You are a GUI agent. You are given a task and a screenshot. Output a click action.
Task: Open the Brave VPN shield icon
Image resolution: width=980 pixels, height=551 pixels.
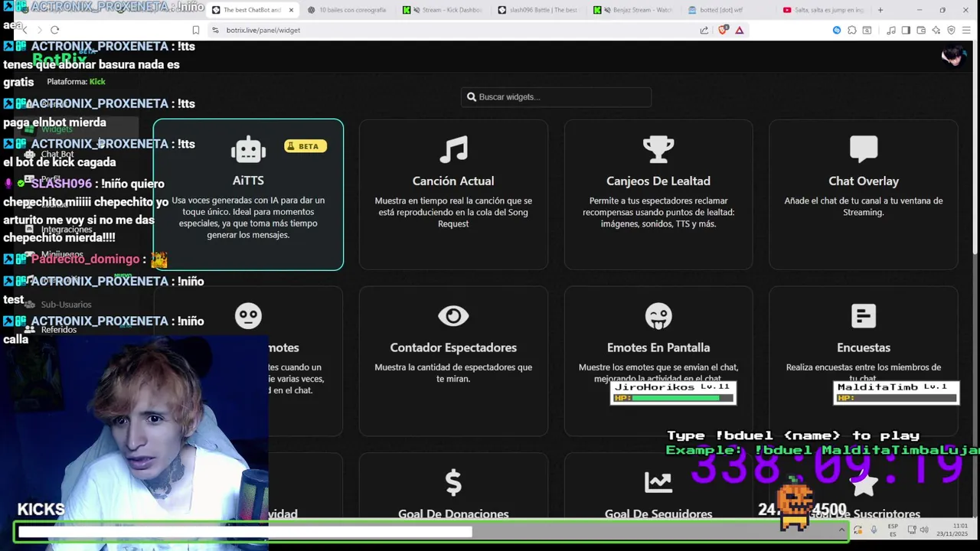tap(952, 30)
